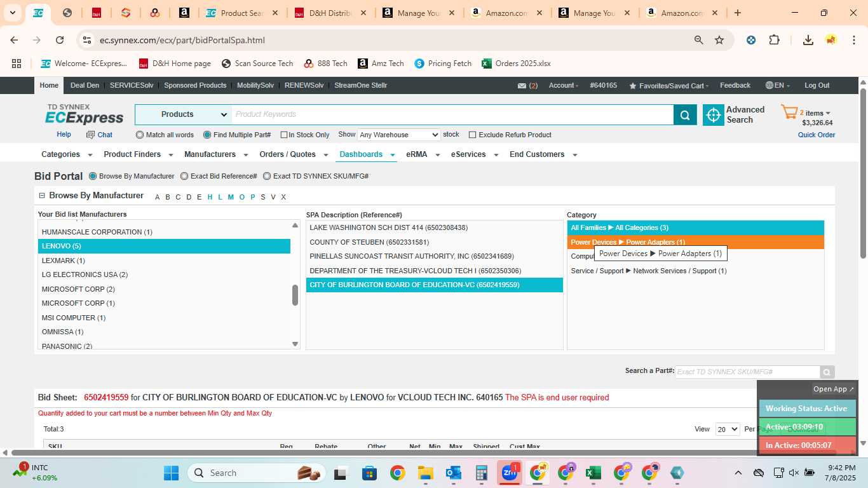This screenshot has height=488, width=868.
Task: Check Exclude Refurb Product checkbox
Action: pos(472,135)
